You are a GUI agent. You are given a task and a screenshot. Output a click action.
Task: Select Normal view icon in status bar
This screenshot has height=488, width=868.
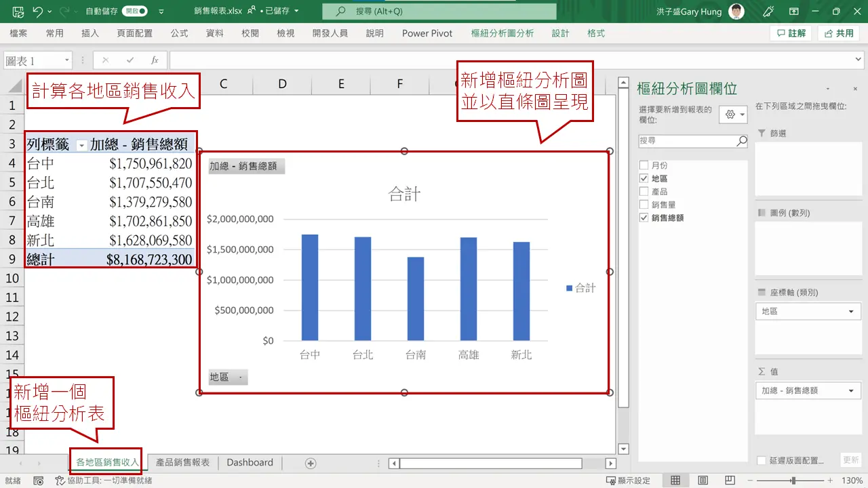675,481
